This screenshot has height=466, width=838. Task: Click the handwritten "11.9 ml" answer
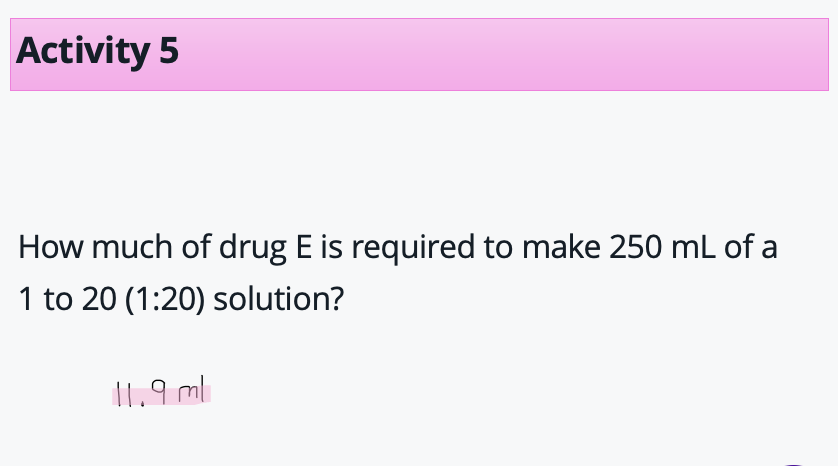tap(161, 394)
